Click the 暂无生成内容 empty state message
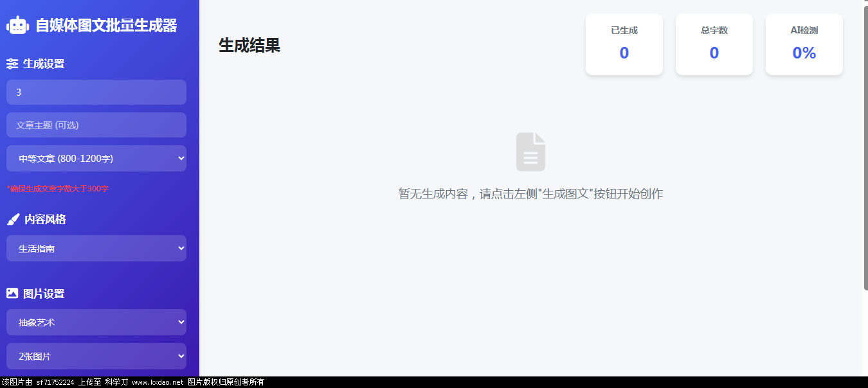The image size is (868, 388). (530, 194)
